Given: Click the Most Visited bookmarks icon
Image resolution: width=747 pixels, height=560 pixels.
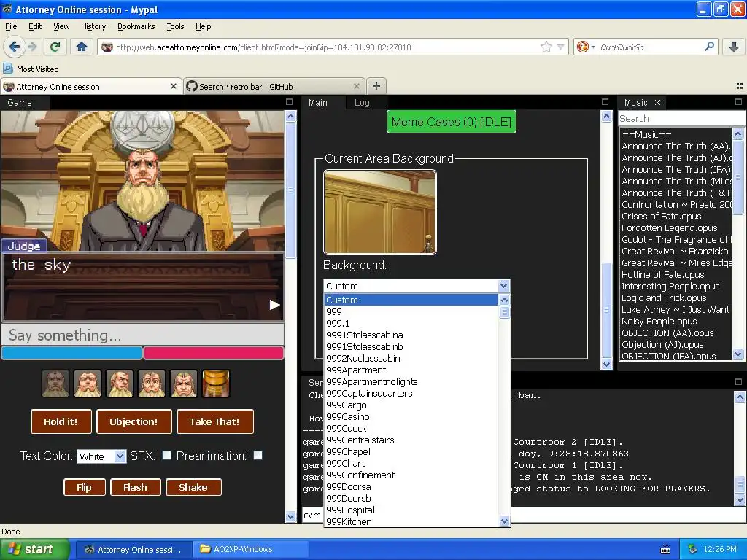Looking at the screenshot, I should 8,69.
